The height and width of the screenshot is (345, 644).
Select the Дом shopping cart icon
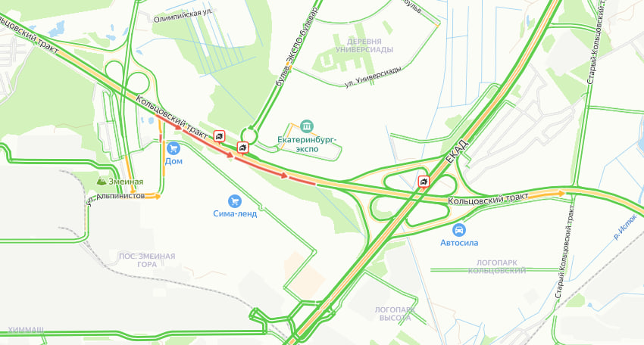174,148
